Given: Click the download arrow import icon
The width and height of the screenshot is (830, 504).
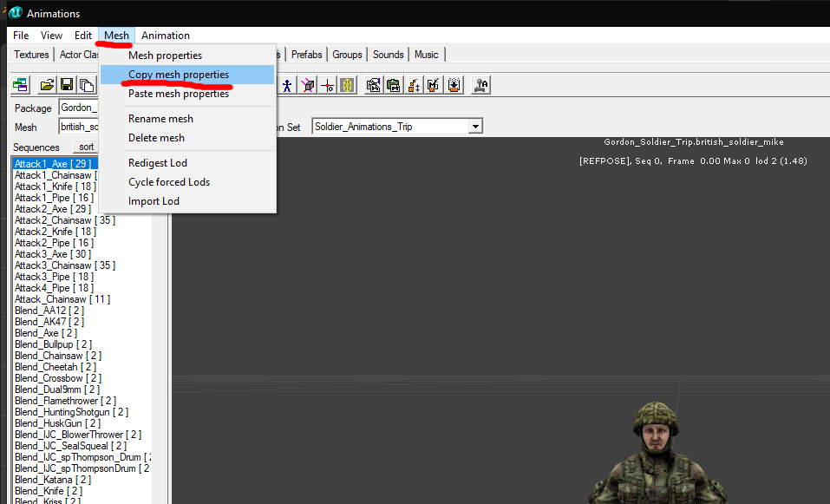Looking at the screenshot, I should (x=454, y=85).
